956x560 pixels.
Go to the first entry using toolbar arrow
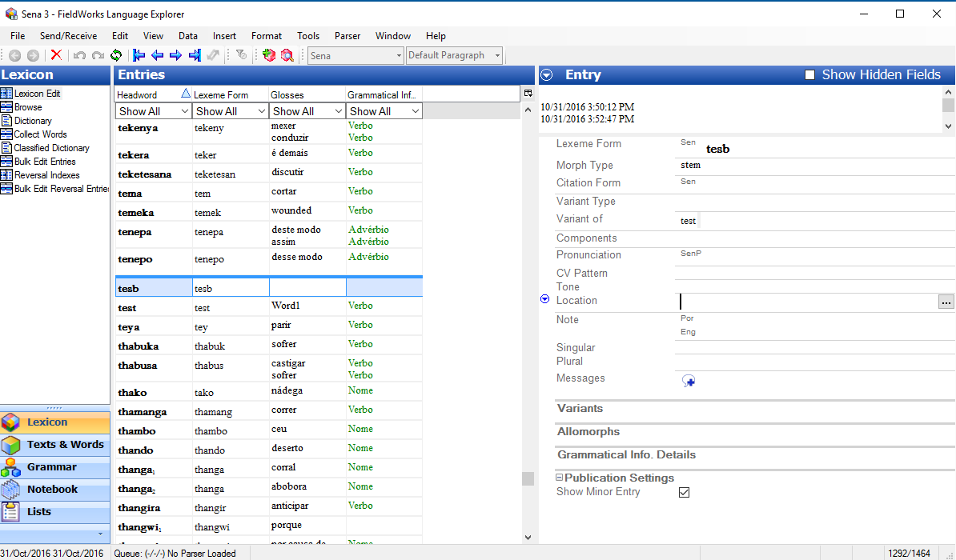tap(139, 55)
